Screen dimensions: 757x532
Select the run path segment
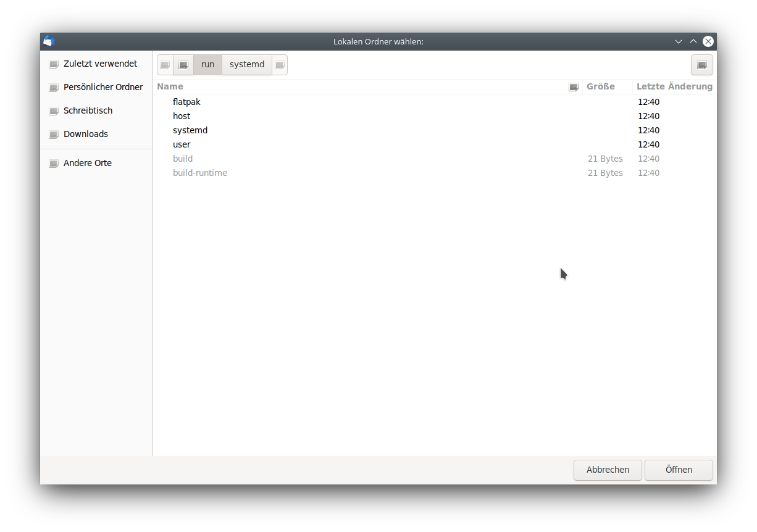pyautogui.click(x=208, y=65)
